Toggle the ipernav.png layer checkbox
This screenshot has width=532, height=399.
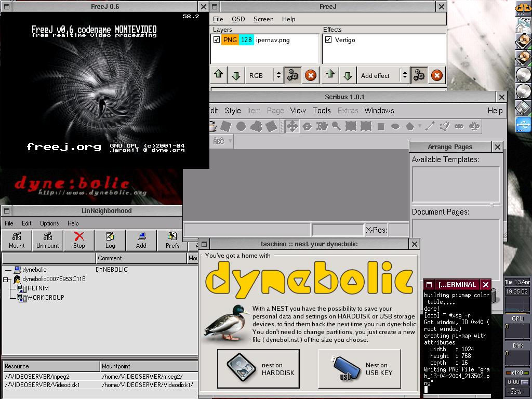pyautogui.click(x=217, y=40)
